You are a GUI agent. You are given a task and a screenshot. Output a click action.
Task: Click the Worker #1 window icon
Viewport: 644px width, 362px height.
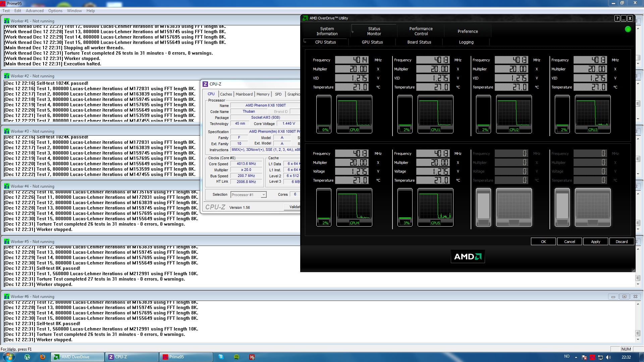tap(7, 21)
